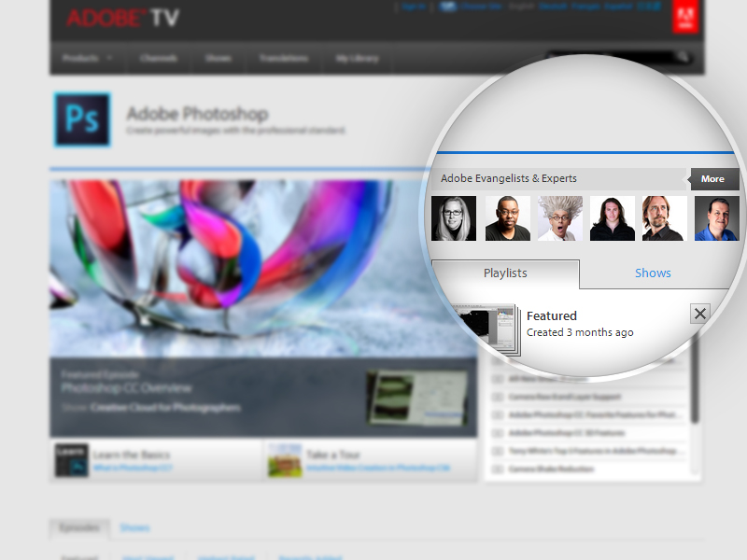The height and width of the screenshot is (560, 747).
Task: Click the red Adobe logo icon
Action: click(685, 17)
